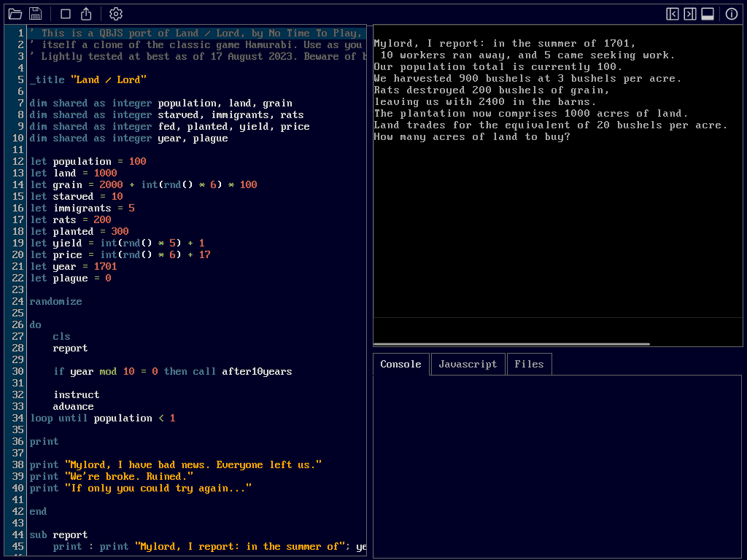Click the "Mylord, I have bad news" print line

coord(176,464)
